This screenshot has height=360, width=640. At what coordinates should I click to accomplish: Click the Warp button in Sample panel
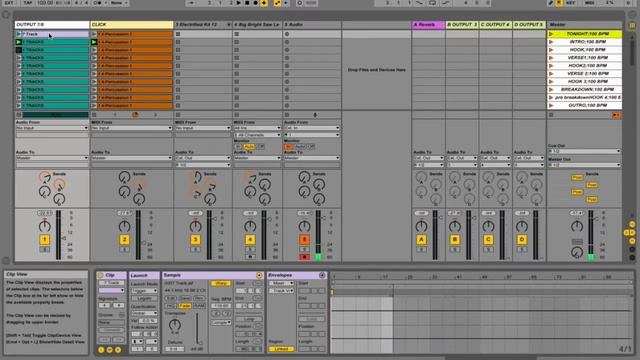tap(221, 283)
